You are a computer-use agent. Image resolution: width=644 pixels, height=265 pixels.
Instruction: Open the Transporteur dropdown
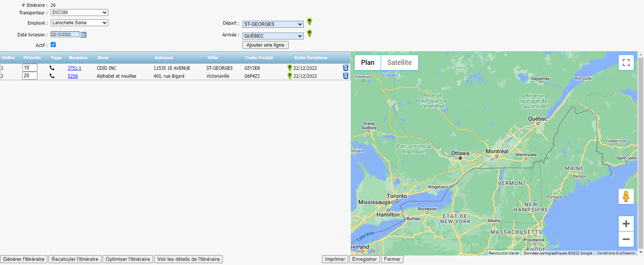click(x=79, y=13)
